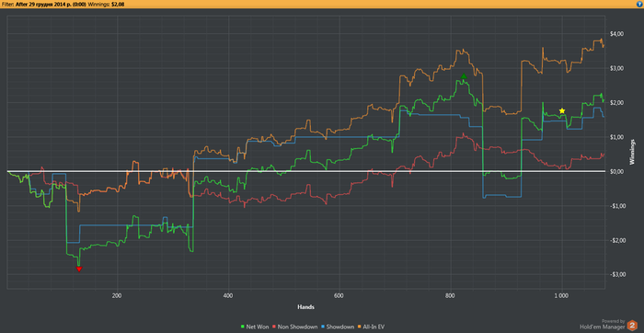Click the 400 hands axis label

(x=228, y=295)
